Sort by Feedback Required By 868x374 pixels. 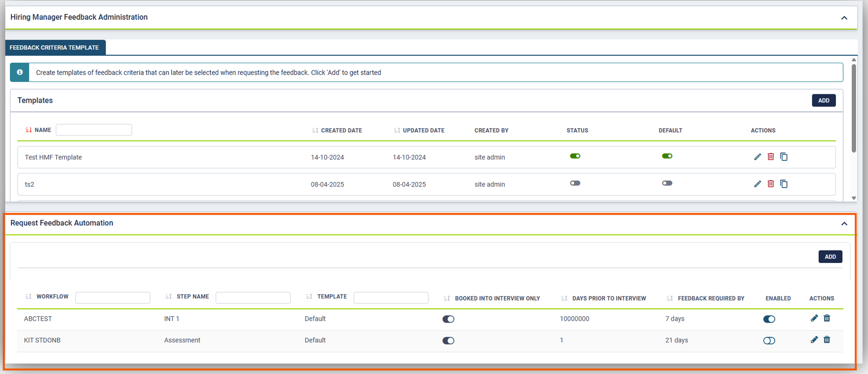pyautogui.click(x=670, y=299)
